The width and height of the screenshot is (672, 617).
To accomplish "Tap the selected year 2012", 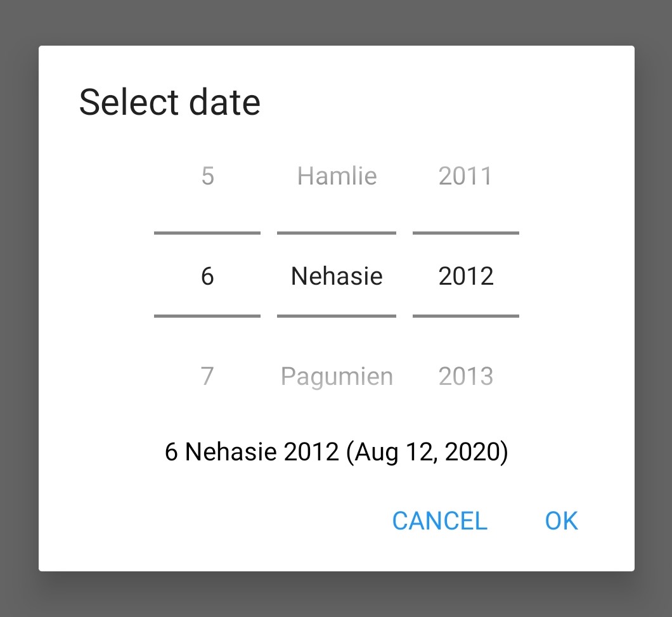I will point(465,276).
